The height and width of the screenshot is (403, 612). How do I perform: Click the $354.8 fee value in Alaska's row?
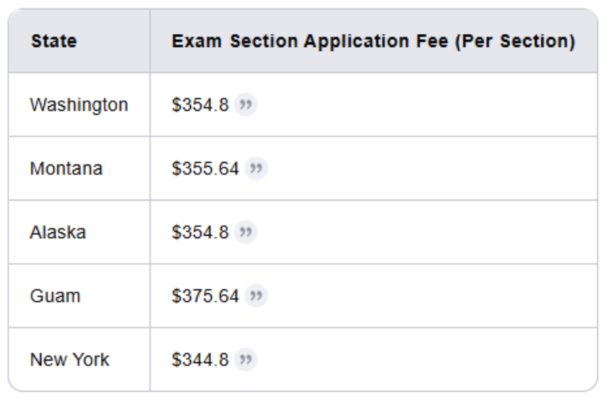[200, 232]
